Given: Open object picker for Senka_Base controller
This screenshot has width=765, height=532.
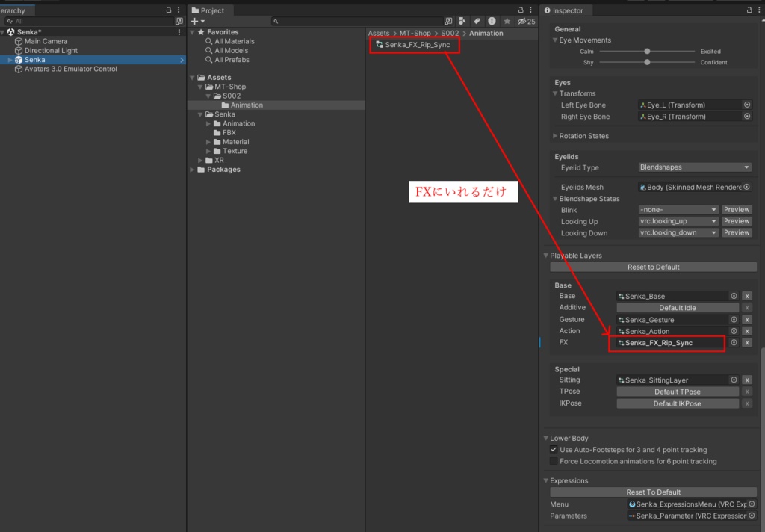Looking at the screenshot, I should [734, 296].
